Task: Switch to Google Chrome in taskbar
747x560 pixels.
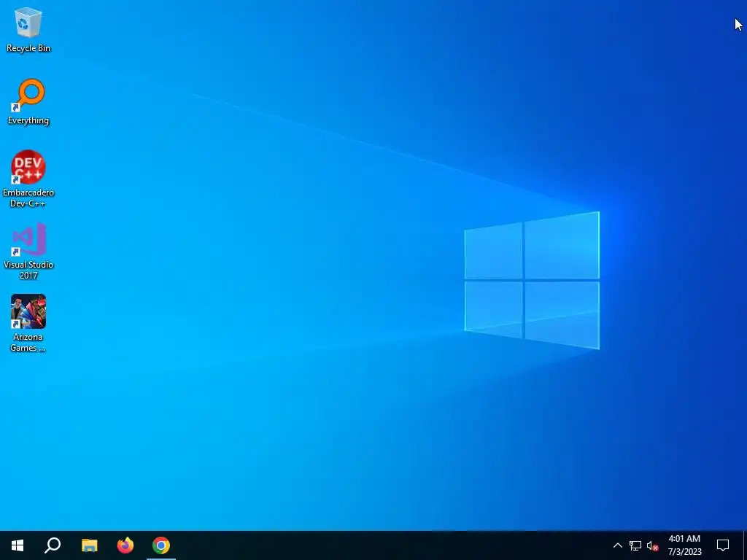Action: point(161,545)
